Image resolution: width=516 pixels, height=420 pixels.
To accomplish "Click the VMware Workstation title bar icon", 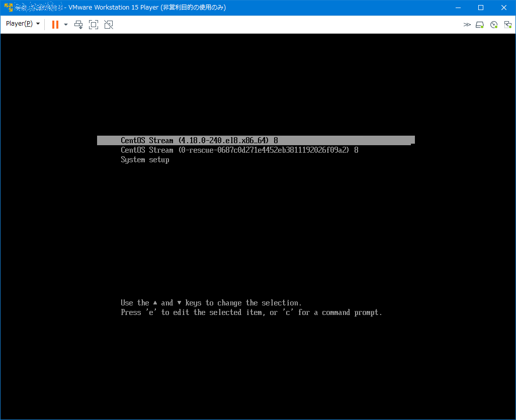I will coord(8,7).
